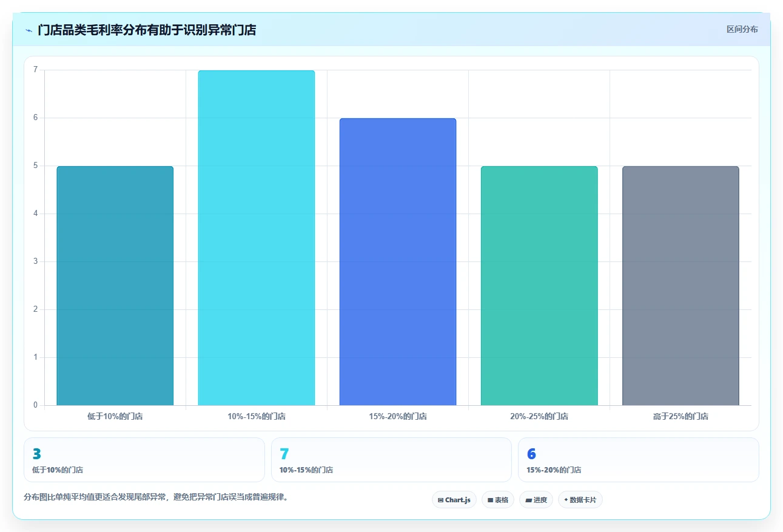Click the 区间分布 label in header
Viewport: 783px width, 532px height.
[x=742, y=29]
